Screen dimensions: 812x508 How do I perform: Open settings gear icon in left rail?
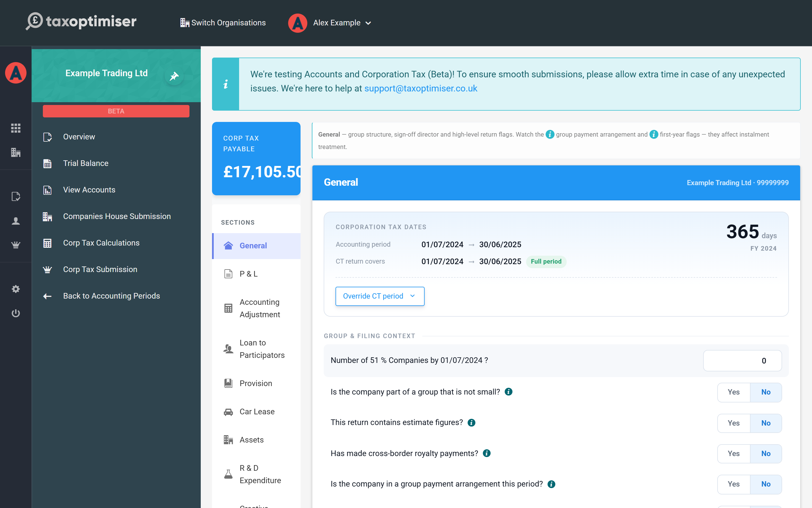point(16,289)
